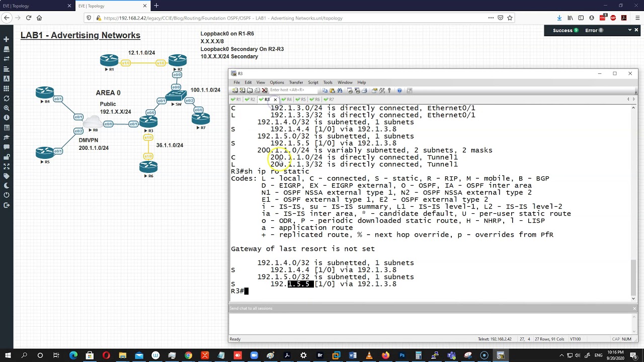The height and width of the screenshot is (362, 644).
Task: Open the Transfer menu in SecureCRT
Action: click(296, 82)
